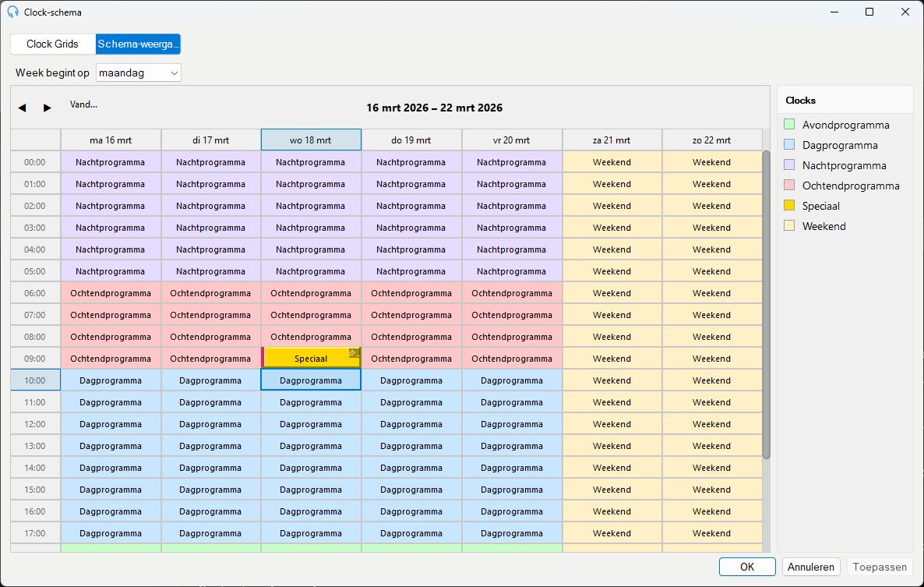This screenshot has height=587, width=924.
Task: Select Speciaal yellow swatch in Clocks
Action: [790, 205]
